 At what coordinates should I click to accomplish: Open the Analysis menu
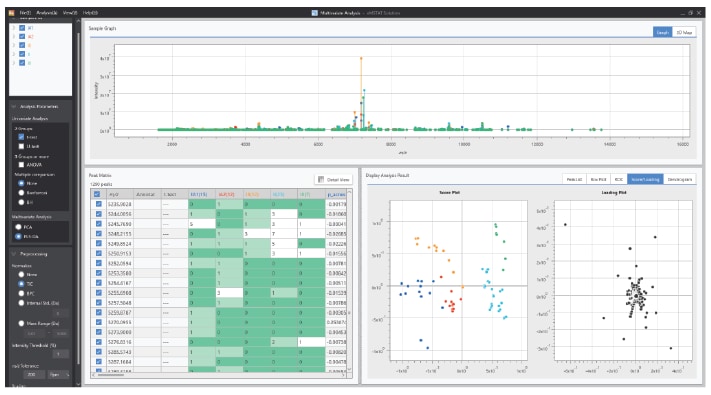pos(47,13)
